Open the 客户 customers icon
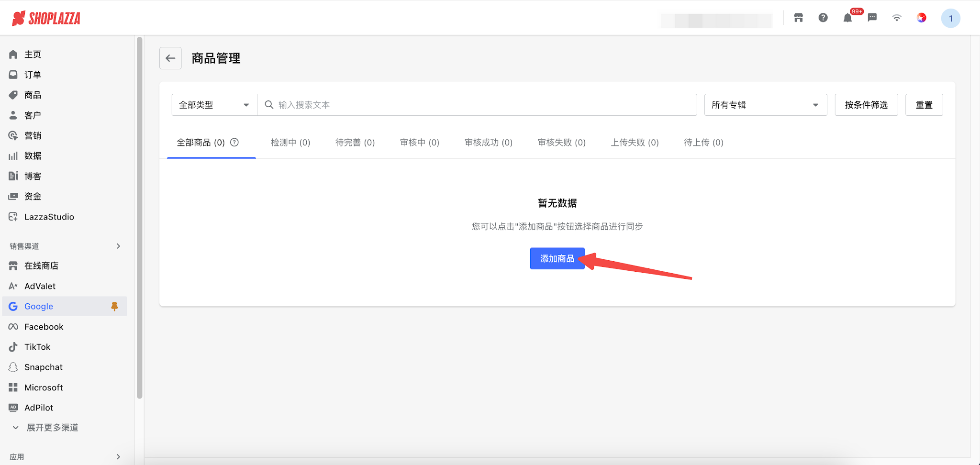 pyautogui.click(x=13, y=115)
